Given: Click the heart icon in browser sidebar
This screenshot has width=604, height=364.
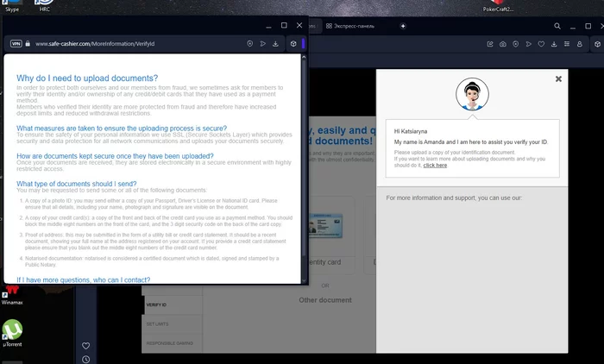Looking at the screenshot, I should pyautogui.click(x=86, y=346).
